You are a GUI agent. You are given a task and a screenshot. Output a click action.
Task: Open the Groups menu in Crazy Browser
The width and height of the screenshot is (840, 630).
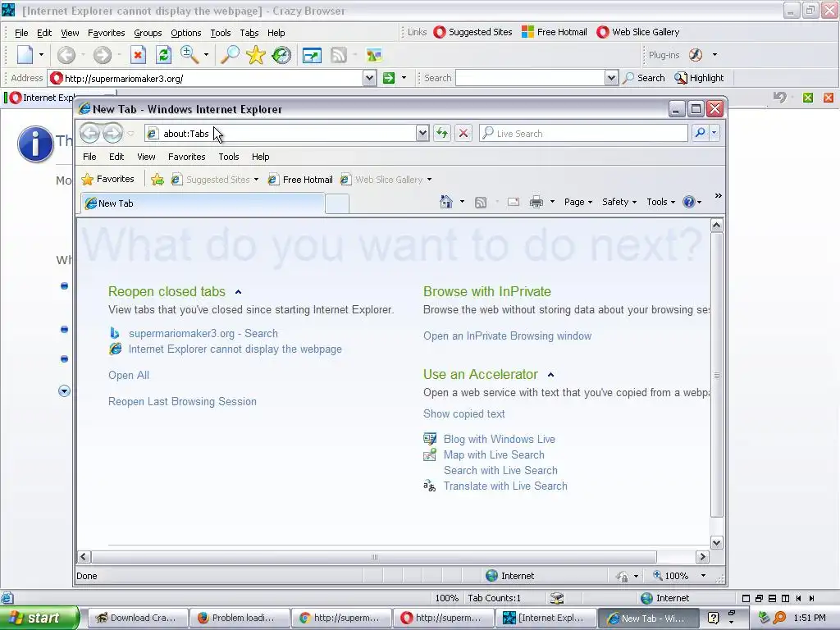tap(148, 33)
